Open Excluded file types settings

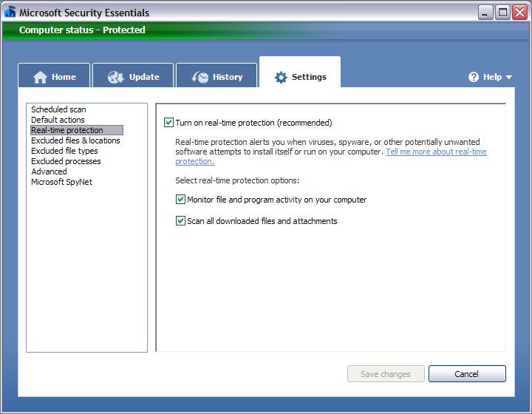point(64,151)
